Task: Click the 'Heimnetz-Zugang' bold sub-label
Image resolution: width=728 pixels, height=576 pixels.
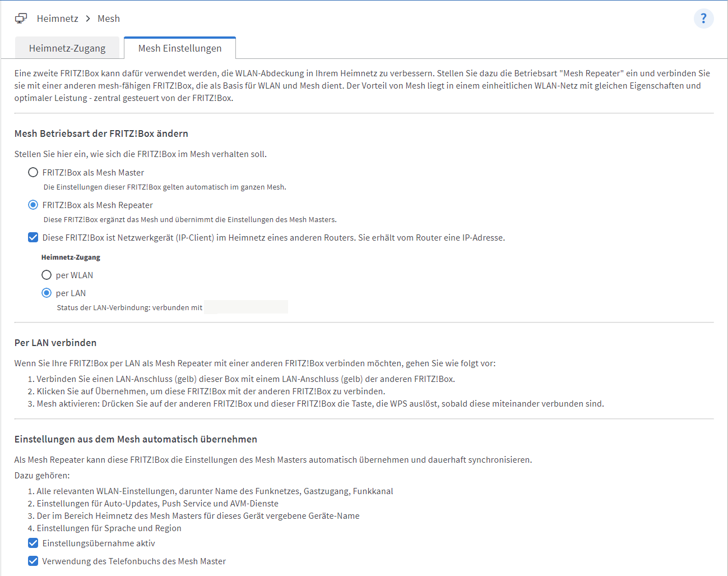Action: (71, 257)
